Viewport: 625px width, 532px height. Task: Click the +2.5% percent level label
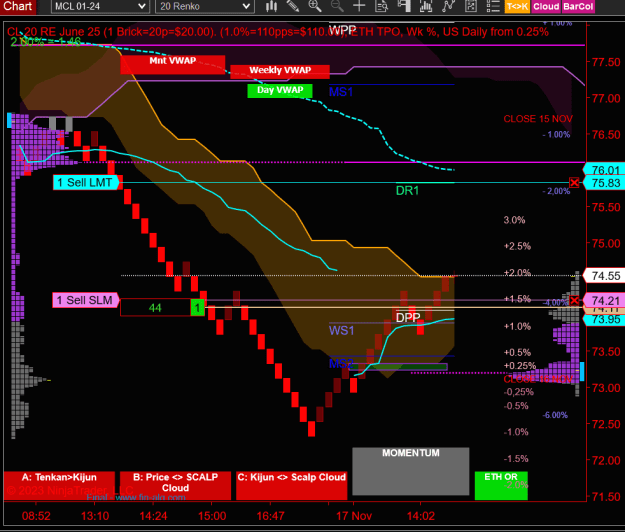(517, 246)
